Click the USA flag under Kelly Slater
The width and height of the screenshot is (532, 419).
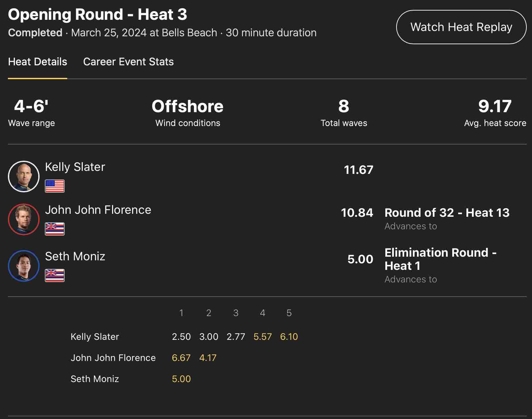55,186
